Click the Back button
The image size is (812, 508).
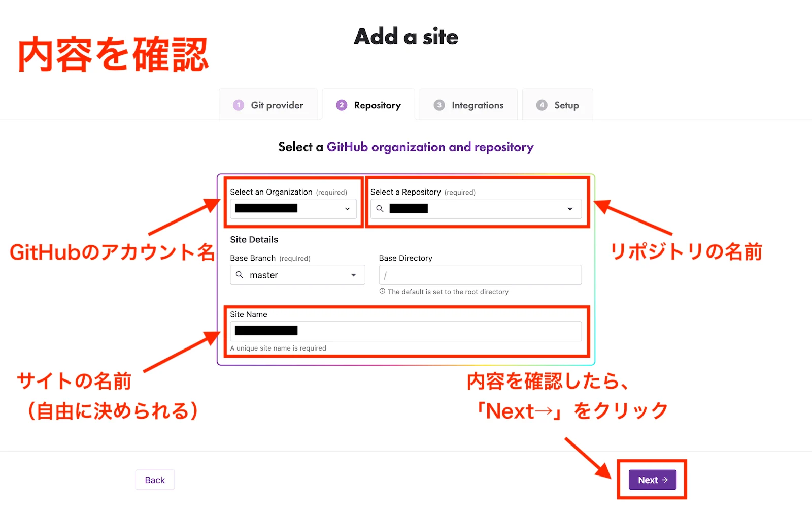coord(155,480)
